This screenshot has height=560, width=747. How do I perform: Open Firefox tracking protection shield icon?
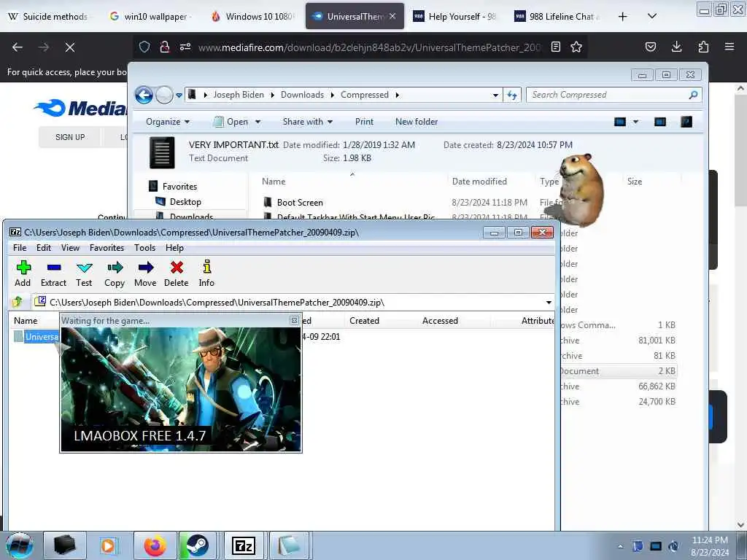point(144,47)
